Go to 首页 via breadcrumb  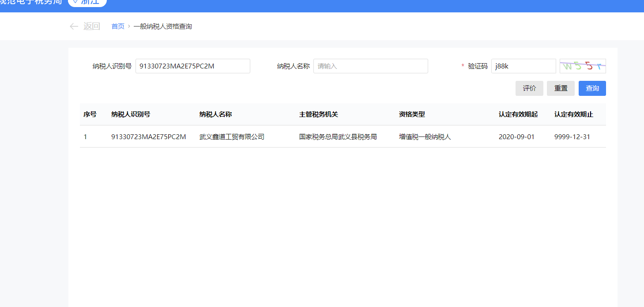[118, 27]
